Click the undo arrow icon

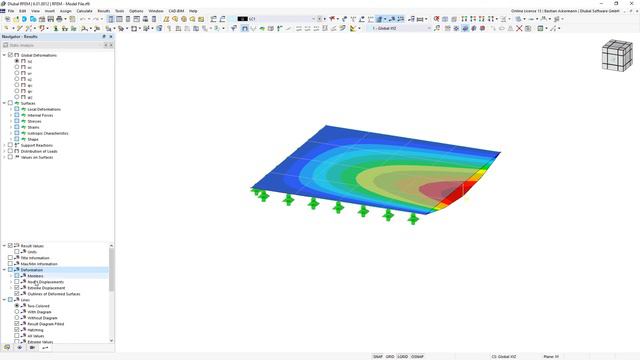83,19
